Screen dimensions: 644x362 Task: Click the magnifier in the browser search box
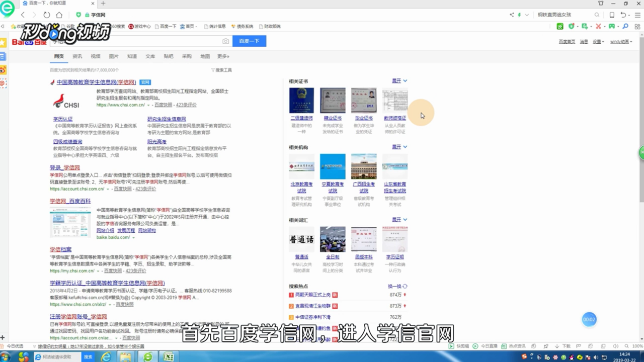tap(597, 15)
